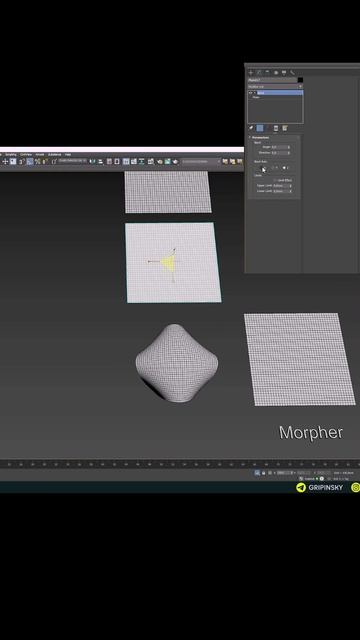The height and width of the screenshot is (640, 360).
Task: Select the Plane base object in stack
Action: point(257,97)
